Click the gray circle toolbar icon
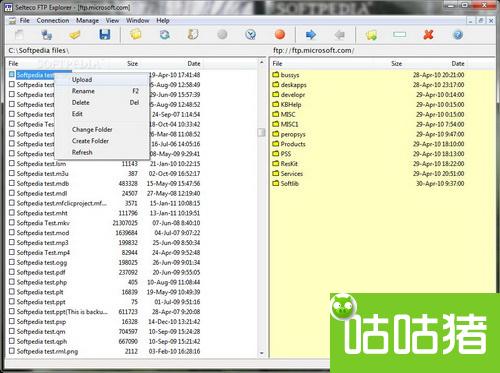 (222, 35)
